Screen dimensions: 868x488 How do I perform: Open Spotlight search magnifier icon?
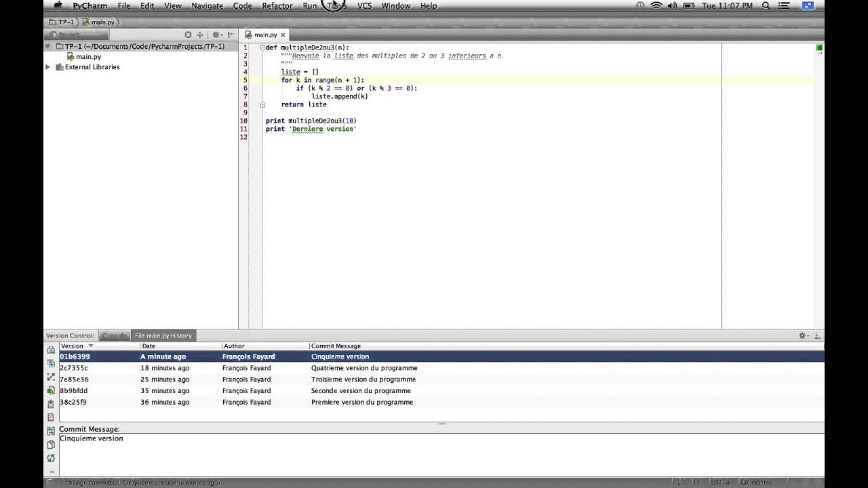[766, 5]
